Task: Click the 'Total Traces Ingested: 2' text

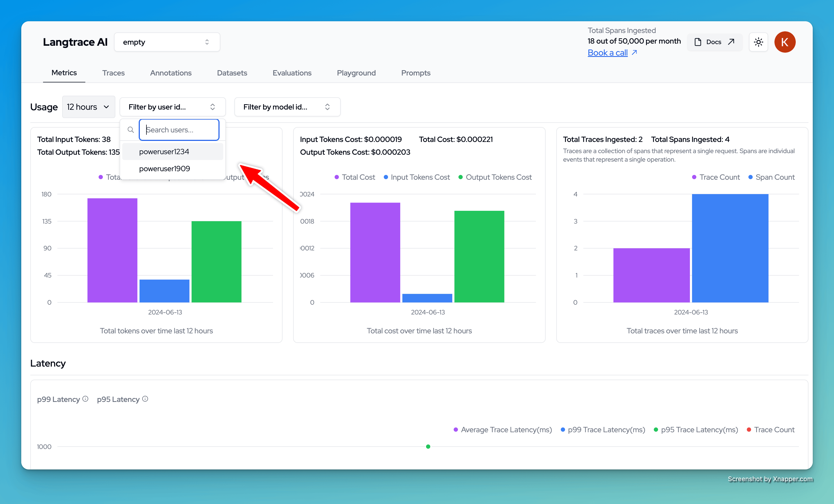Action: point(603,140)
